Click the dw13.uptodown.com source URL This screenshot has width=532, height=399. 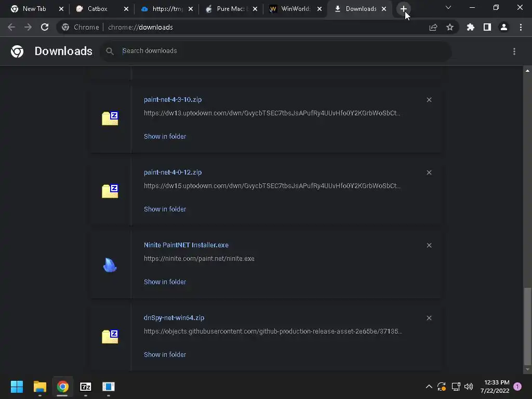tap(272, 113)
